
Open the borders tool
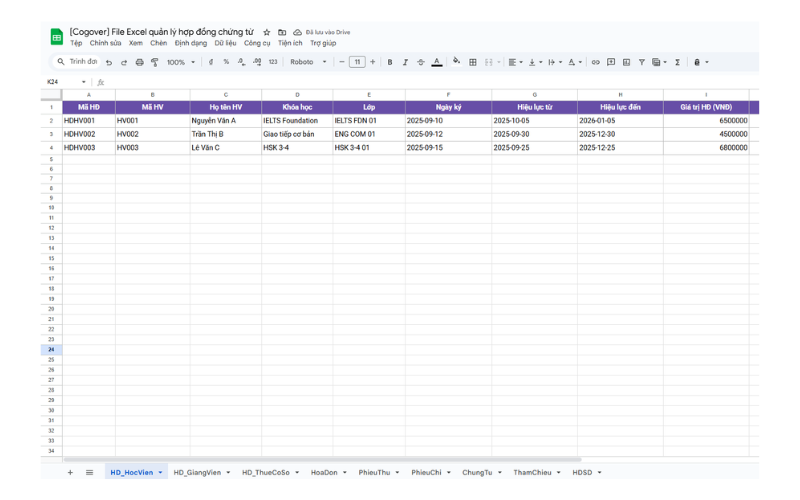tap(473, 62)
